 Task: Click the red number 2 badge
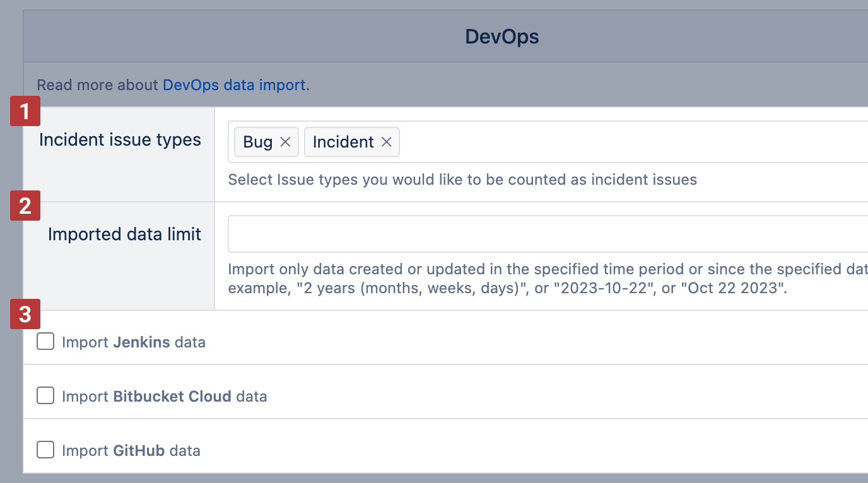tap(25, 206)
